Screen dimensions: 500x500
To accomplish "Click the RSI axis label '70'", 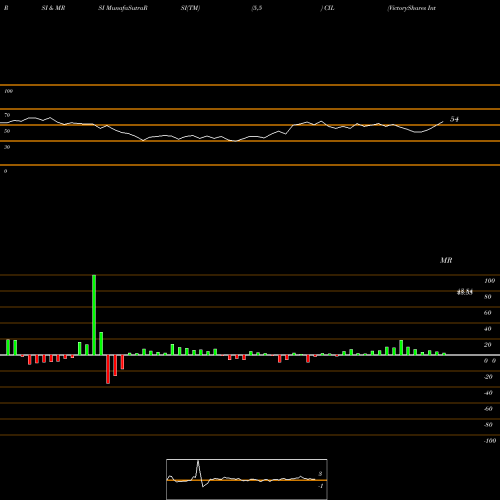I will [7, 115].
